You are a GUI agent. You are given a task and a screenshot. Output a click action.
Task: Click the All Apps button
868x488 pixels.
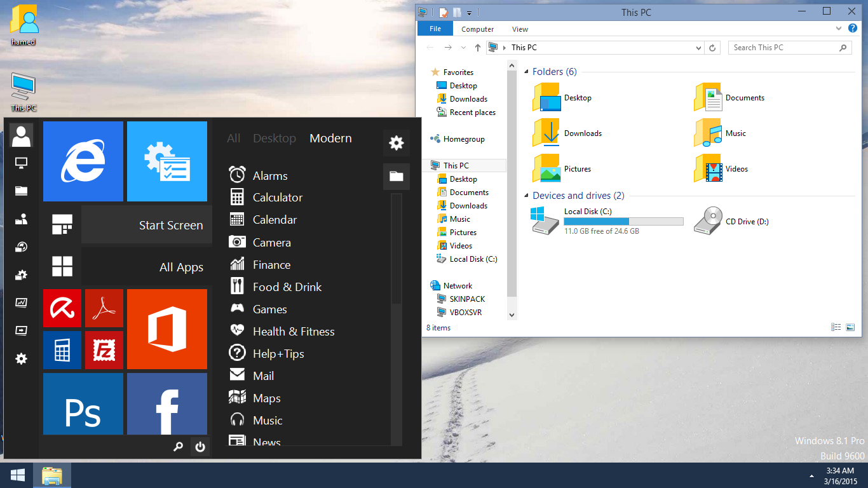[147, 268]
